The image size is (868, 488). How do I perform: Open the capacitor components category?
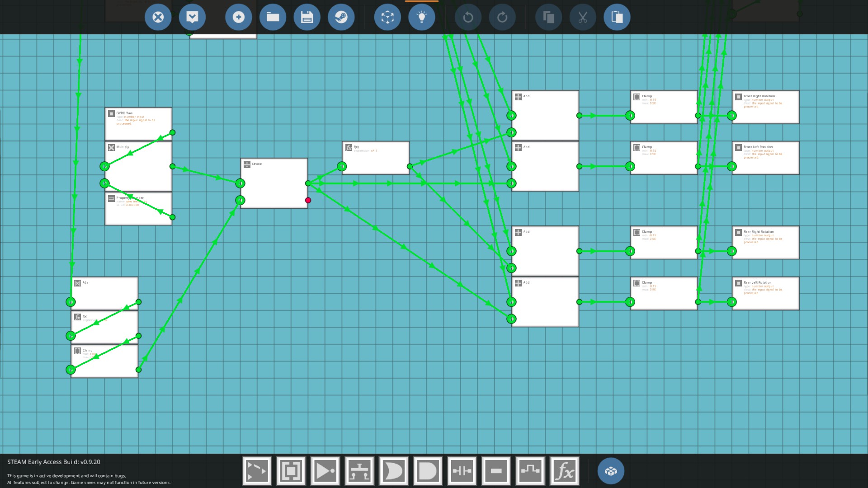(x=462, y=471)
